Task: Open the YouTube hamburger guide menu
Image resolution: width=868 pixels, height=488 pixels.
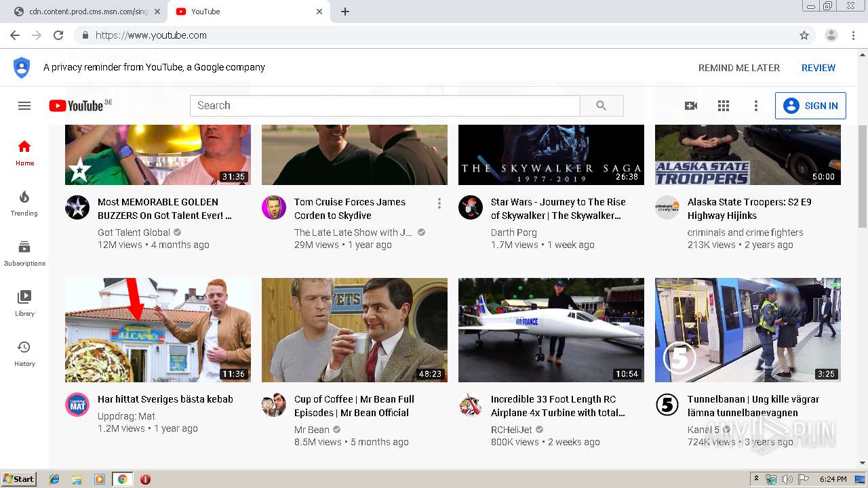Action: [24, 106]
